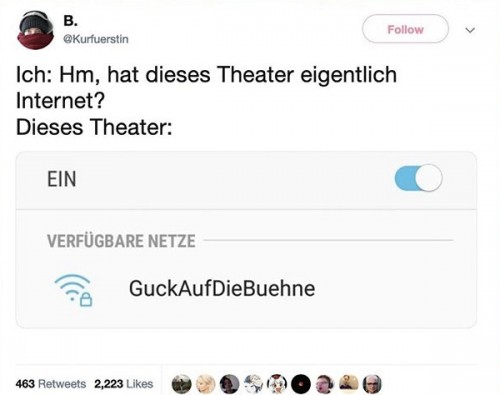View the 2,223 Likes list
Viewport: 500px width, 395px height.
pos(124,384)
